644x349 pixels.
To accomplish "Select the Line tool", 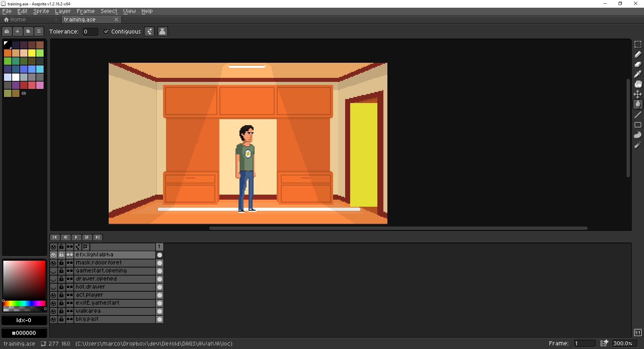I will point(638,115).
